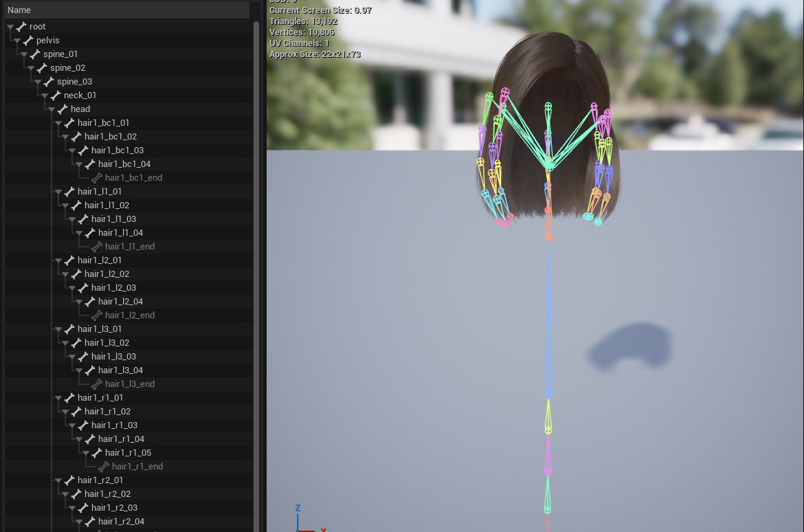Click the Name column header

pos(19,10)
